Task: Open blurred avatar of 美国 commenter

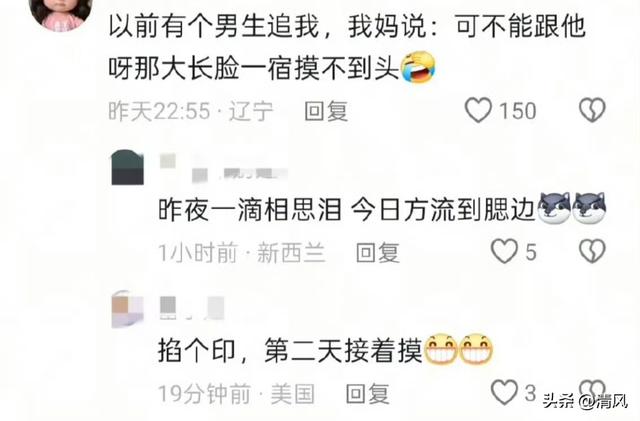Action: (x=127, y=309)
